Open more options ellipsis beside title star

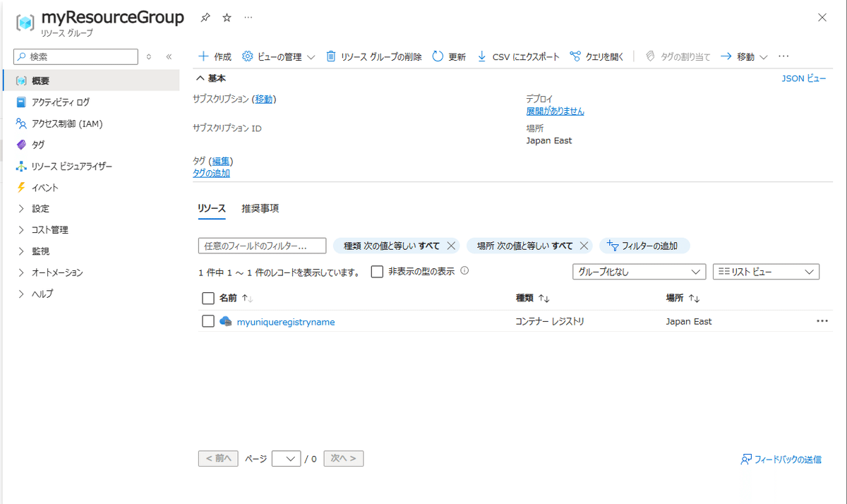click(248, 18)
